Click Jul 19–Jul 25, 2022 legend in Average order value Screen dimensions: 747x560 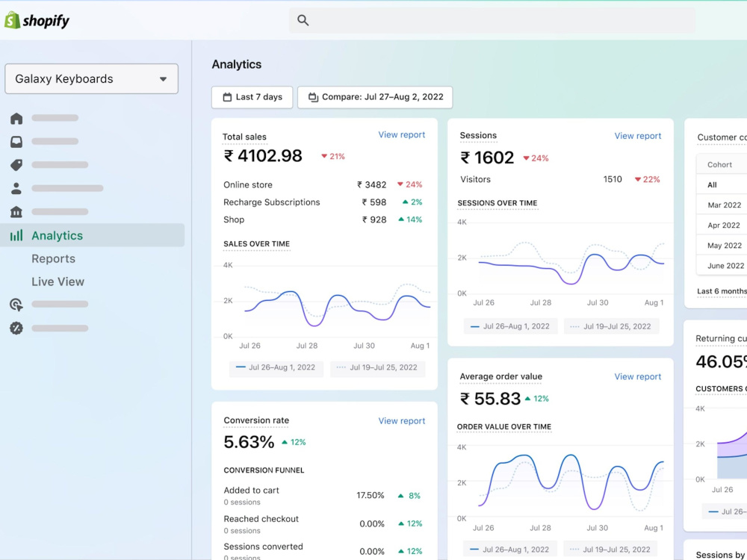[611, 550]
